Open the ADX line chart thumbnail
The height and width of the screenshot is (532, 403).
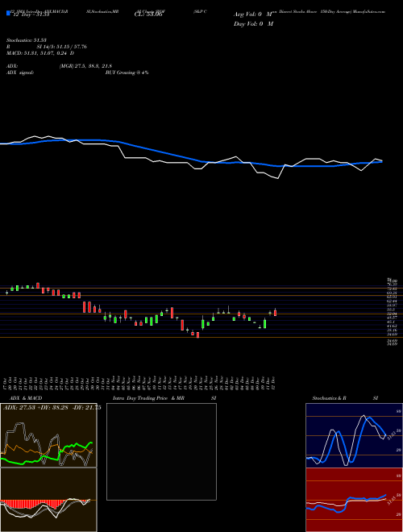[x=48, y=435]
